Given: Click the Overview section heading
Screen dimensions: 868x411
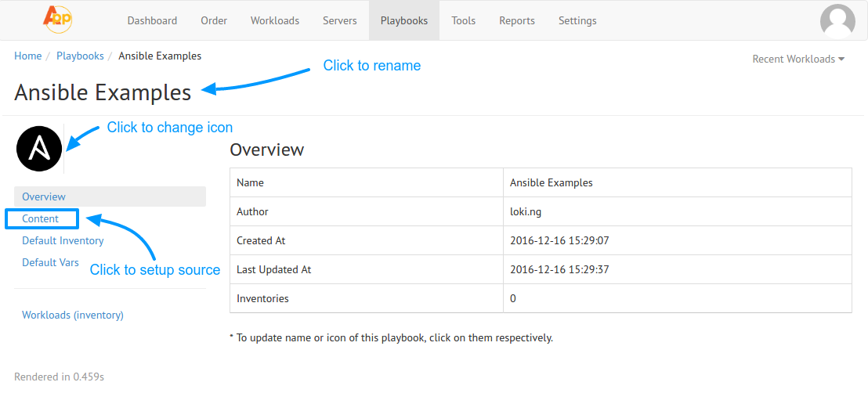Looking at the screenshot, I should pos(267,150).
